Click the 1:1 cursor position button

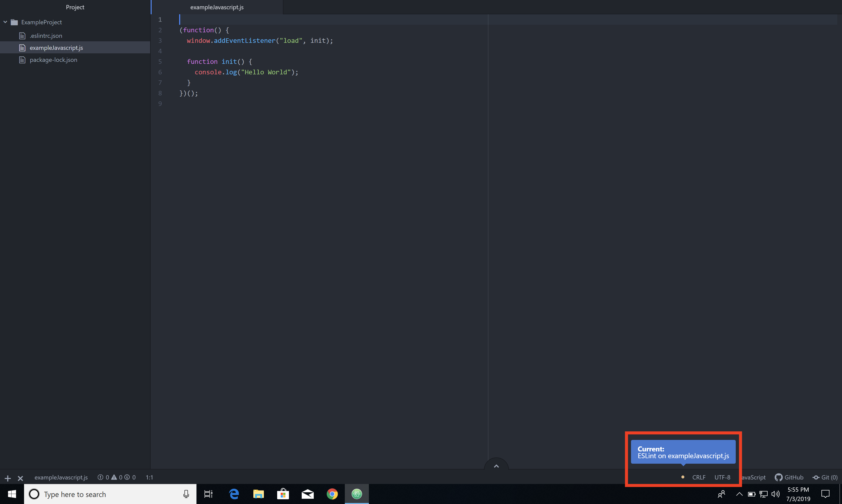pos(149,477)
